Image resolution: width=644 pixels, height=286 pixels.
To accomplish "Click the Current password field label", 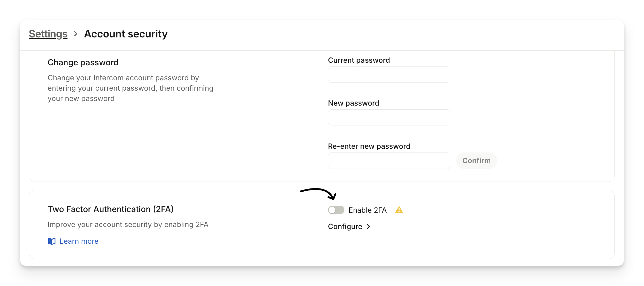I will pos(359,60).
